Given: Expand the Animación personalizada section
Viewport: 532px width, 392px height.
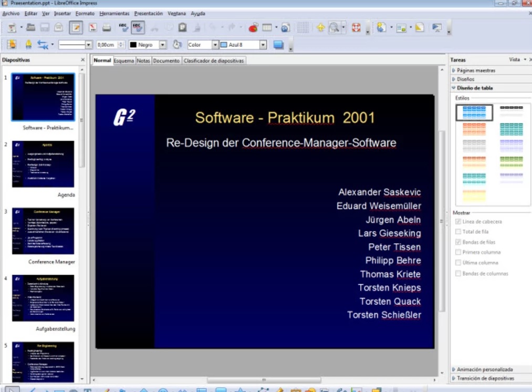Looking at the screenshot, I should (485, 369).
